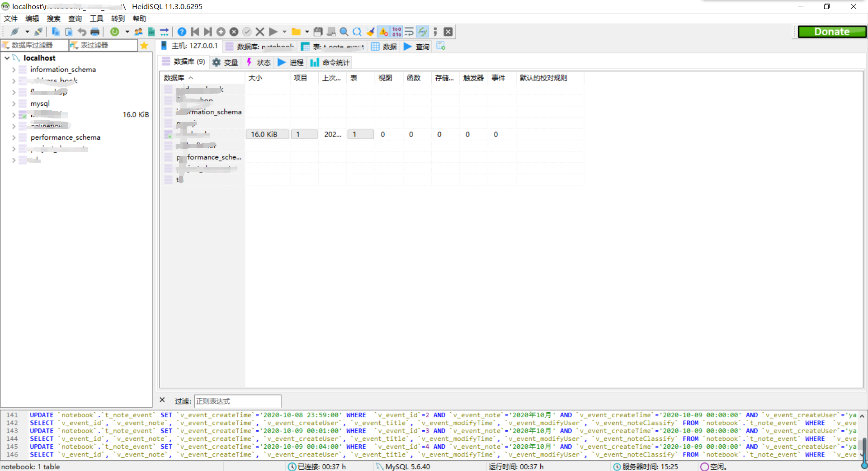Collapse the localhost tree node

(x=7, y=58)
